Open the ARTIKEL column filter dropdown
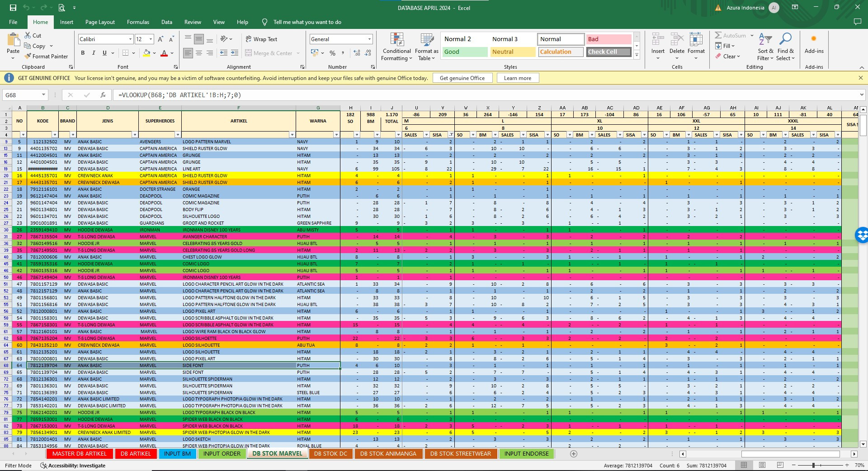 tap(292, 135)
